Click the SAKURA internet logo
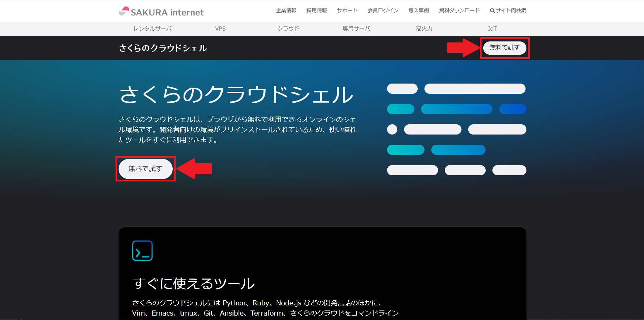This screenshot has width=644, height=320. coord(161,12)
